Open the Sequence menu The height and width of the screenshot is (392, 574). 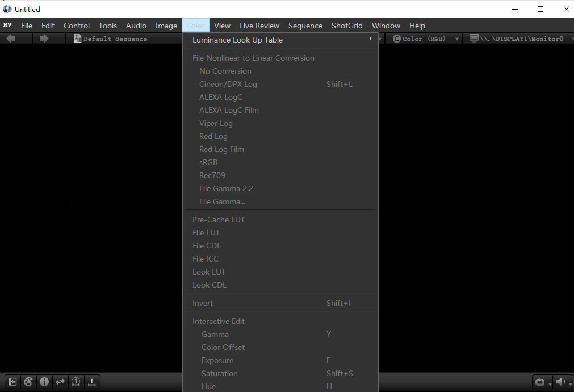coord(305,26)
